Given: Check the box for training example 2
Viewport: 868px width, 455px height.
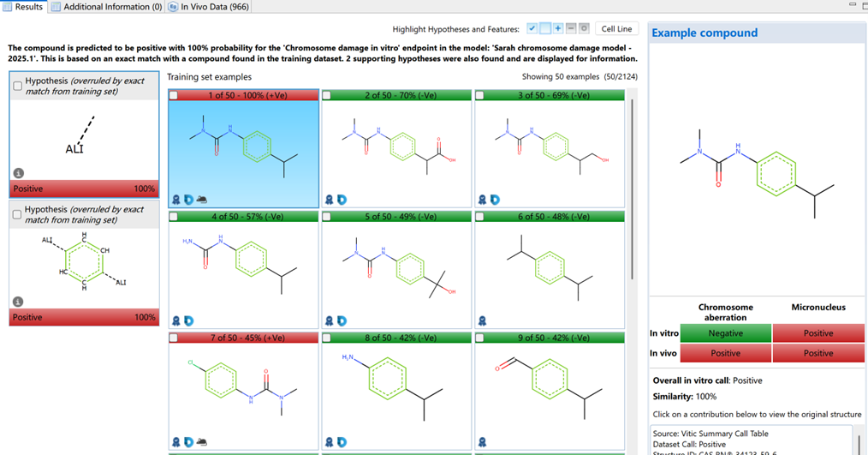Looking at the screenshot, I should pos(327,96).
